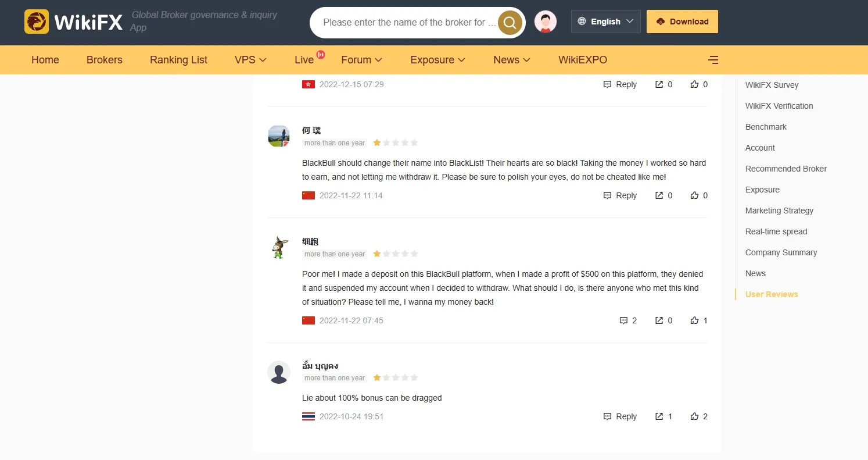Click China flag beside 2022-11-22 11:14
The height and width of the screenshot is (460, 868).
click(309, 195)
